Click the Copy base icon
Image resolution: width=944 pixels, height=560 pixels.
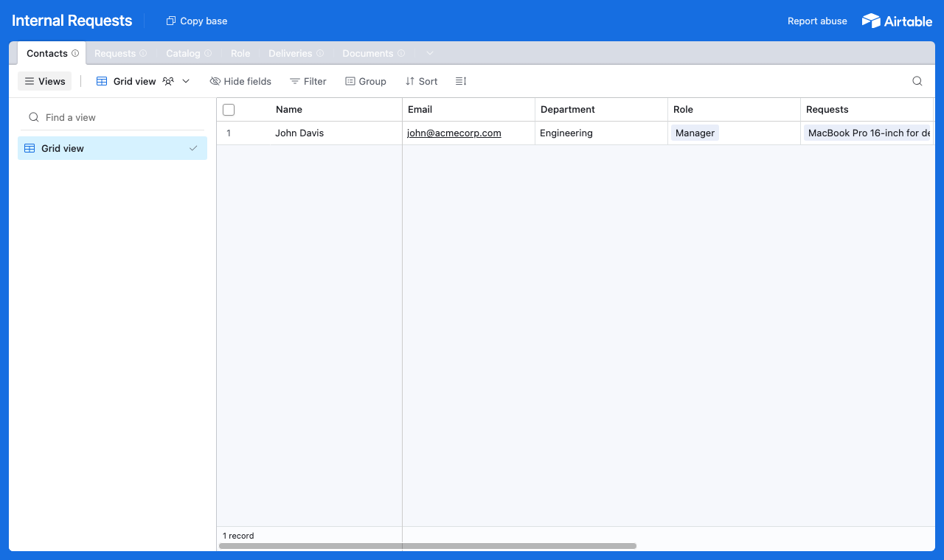171,21
